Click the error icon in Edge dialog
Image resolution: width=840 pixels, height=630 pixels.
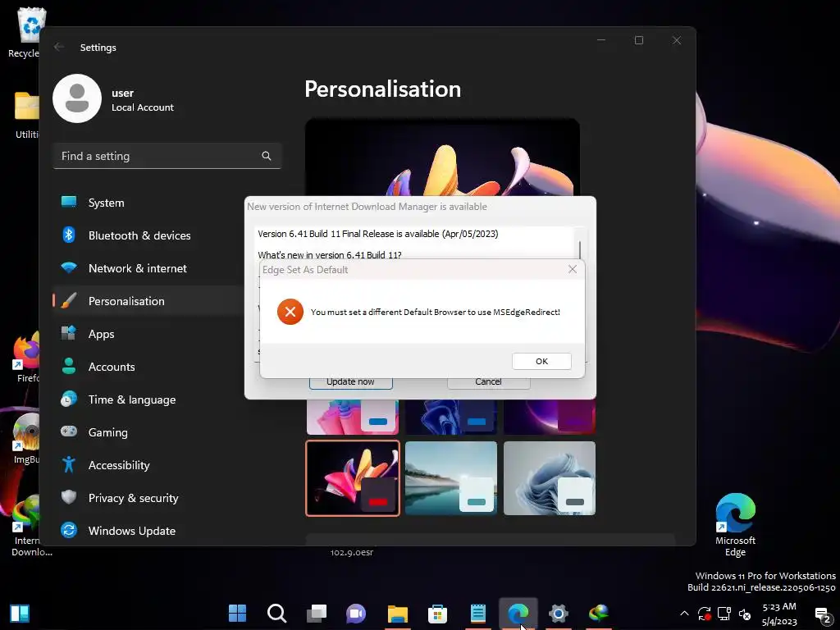[290, 312]
